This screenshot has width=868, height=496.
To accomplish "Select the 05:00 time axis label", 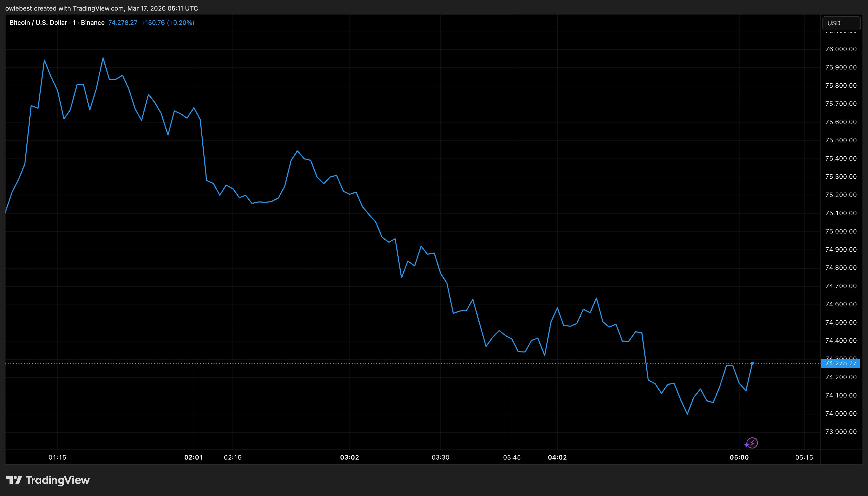I will pos(740,457).
